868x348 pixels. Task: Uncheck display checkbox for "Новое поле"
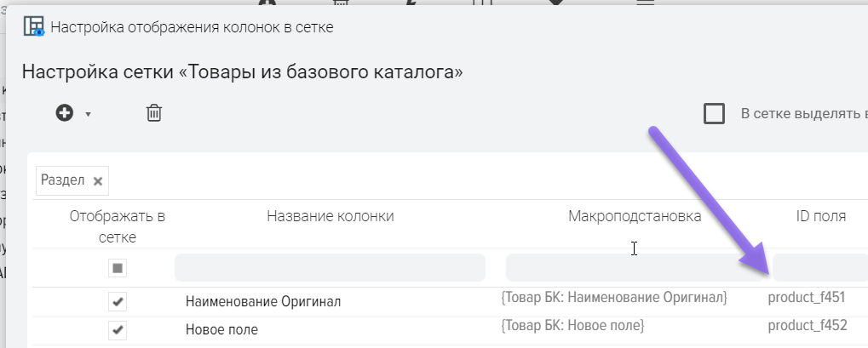click(x=118, y=329)
